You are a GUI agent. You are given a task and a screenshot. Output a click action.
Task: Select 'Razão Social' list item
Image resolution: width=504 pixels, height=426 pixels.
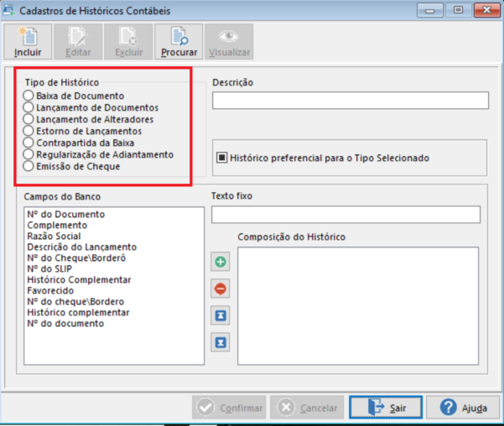(54, 236)
